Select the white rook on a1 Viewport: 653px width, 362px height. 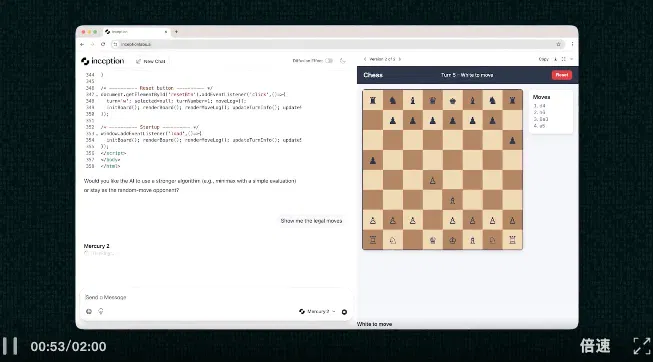click(x=373, y=240)
